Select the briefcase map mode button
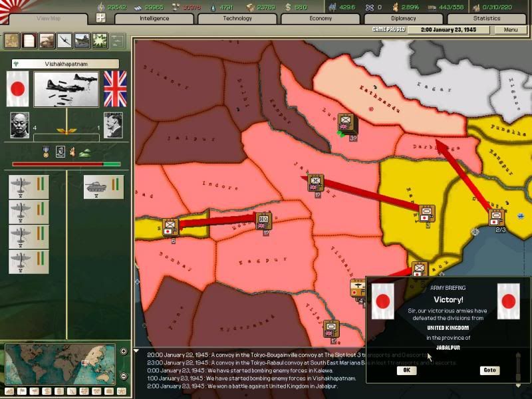 click(109, 392)
